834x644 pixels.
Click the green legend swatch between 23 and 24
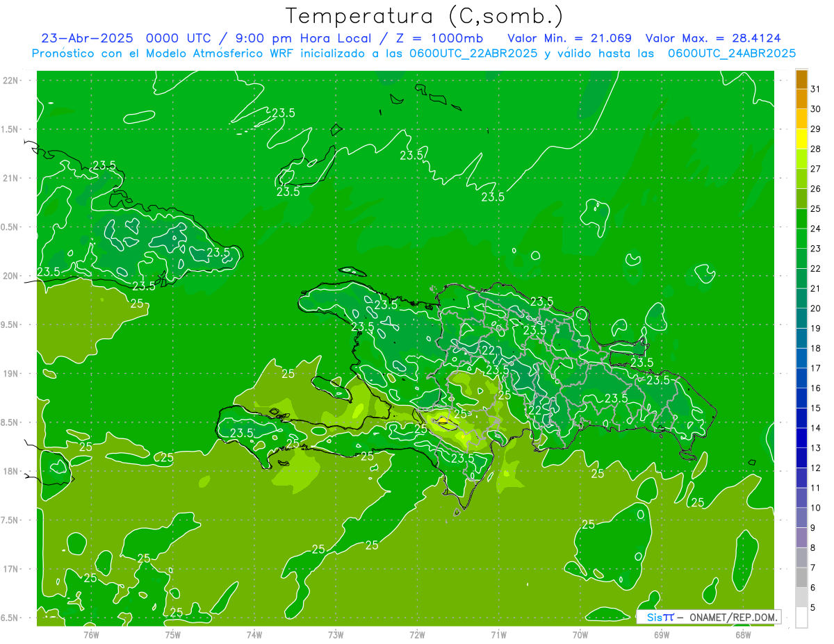coord(801,238)
